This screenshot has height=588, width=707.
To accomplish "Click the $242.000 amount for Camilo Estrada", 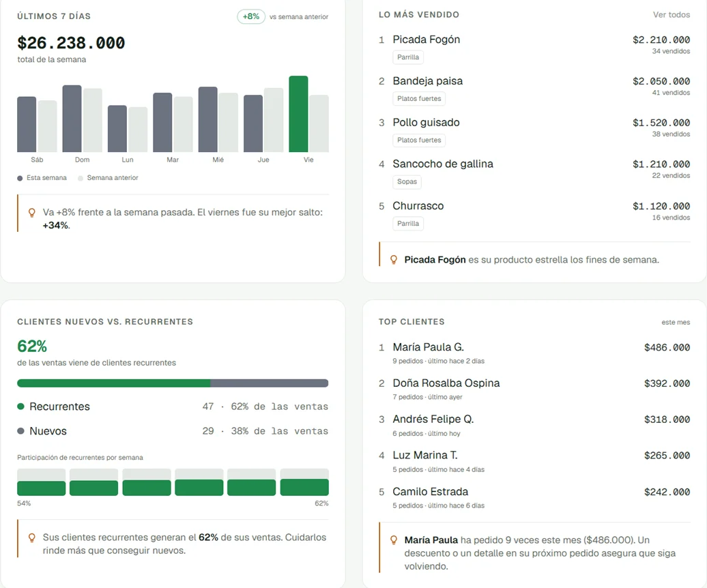I will click(667, 492).
